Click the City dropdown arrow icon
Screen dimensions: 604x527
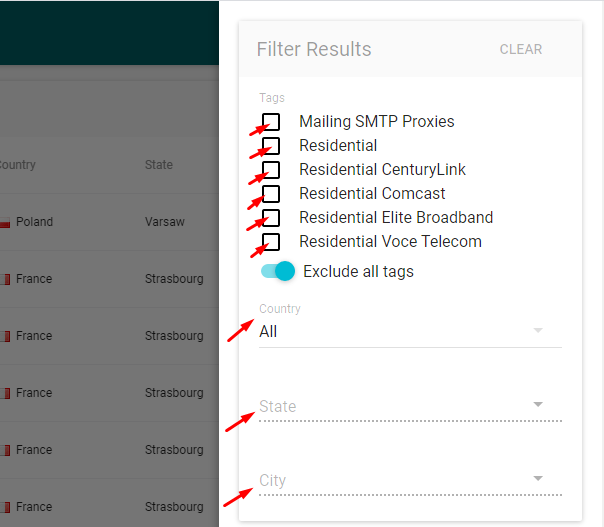coord(538,478)
